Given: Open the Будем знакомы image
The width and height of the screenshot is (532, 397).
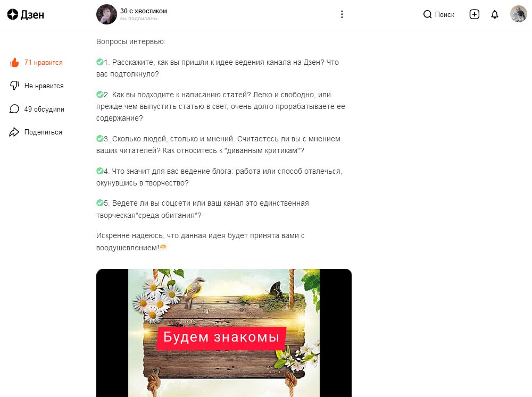Looking at the screenshot, I should (x=224, y=333).
